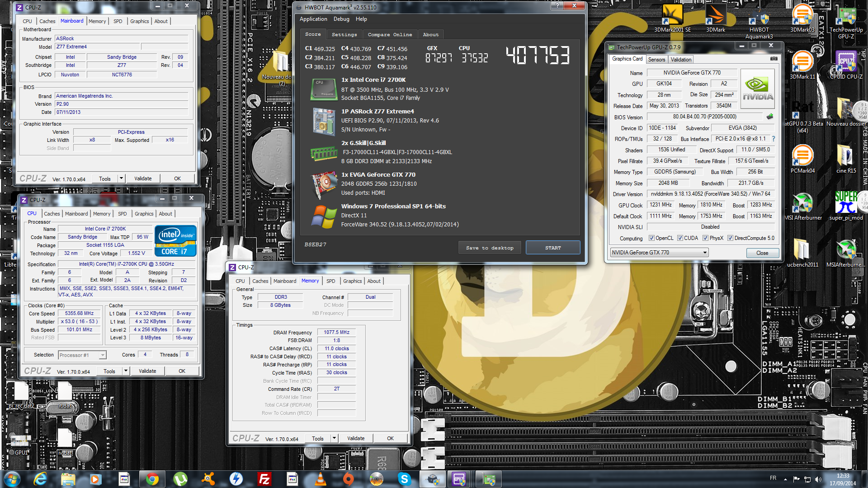Expand Tools dropdown arrow in Memory CPU-Z
Viewport: 868px width, 488px height.
pyautogui.click(x=334, y=438)
